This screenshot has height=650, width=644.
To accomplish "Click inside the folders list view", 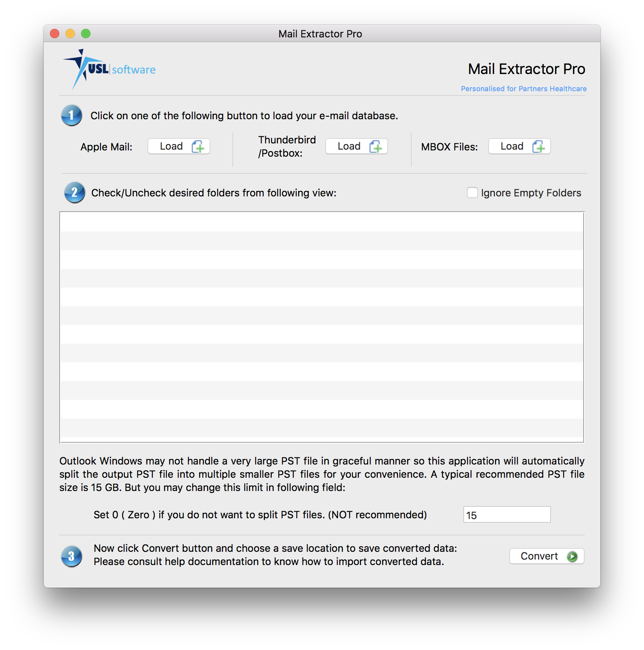I will pos(322,327).
